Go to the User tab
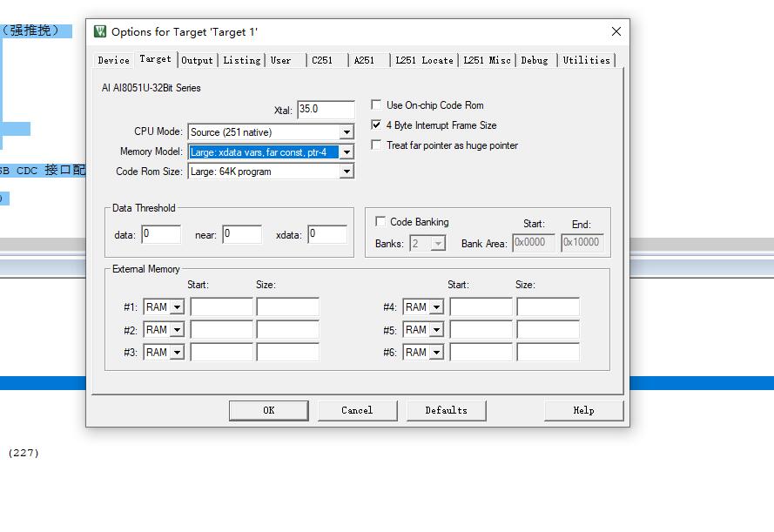774x532 pixels. pyautogui.click(x=280, y=60)
